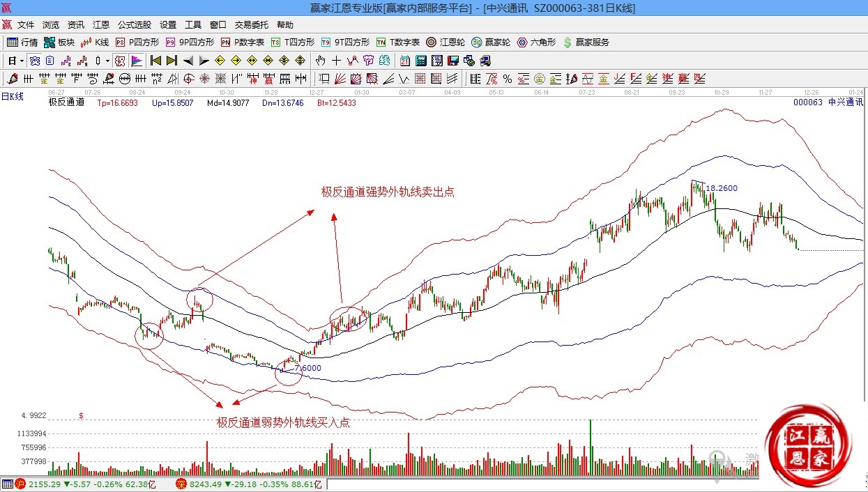Toggle the highlighted colored flag chart button
The width and height of the screenshot is (868, 492).
tap(136, 61)
